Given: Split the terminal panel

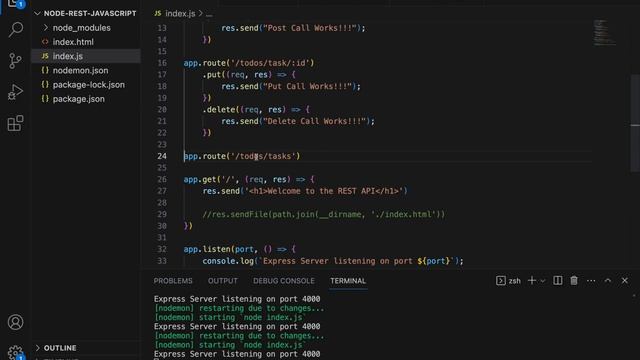Looking at the screenshot, I should tap(558, 280).
